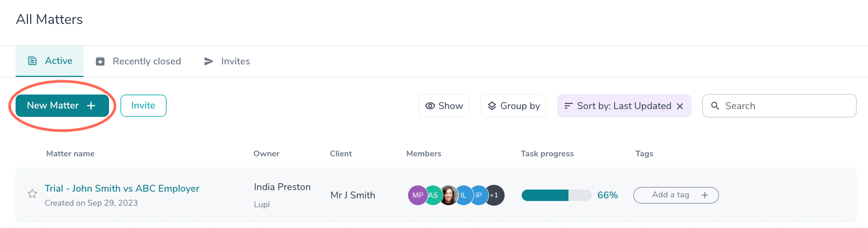Screen dimensions: 868x228
Task: Open the Invites tab
Action: [227, 61]
